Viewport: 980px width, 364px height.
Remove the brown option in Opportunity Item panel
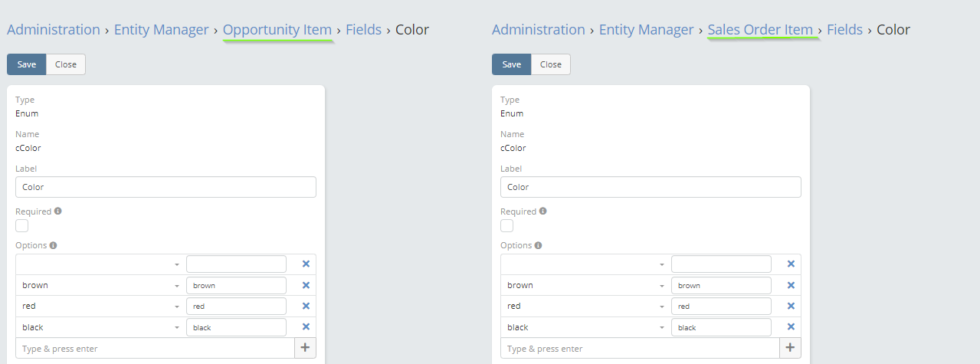coord(306,285)
